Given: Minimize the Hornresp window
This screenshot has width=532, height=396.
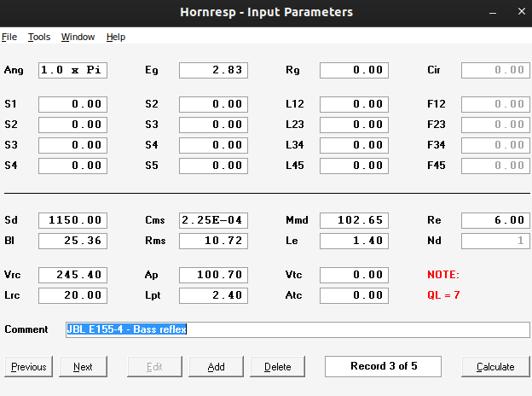Looking at the screenshot, I should [493, 12].
